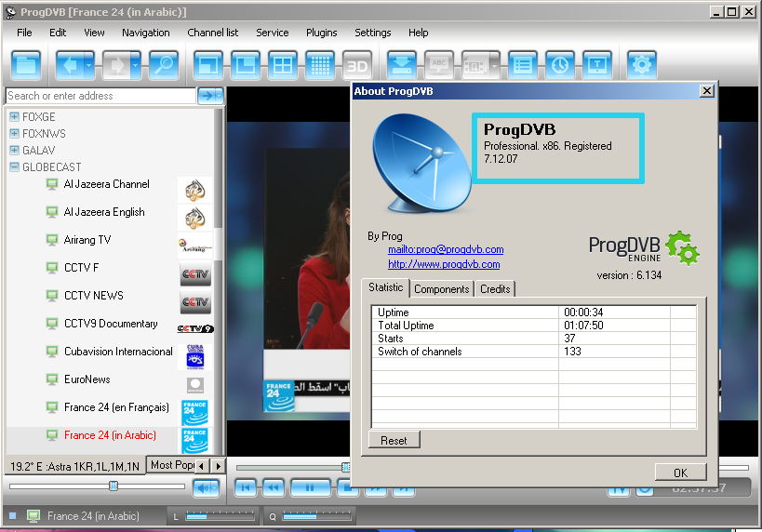
Task: Click the grayed film-strip capture icon
Action: (475, 64)
